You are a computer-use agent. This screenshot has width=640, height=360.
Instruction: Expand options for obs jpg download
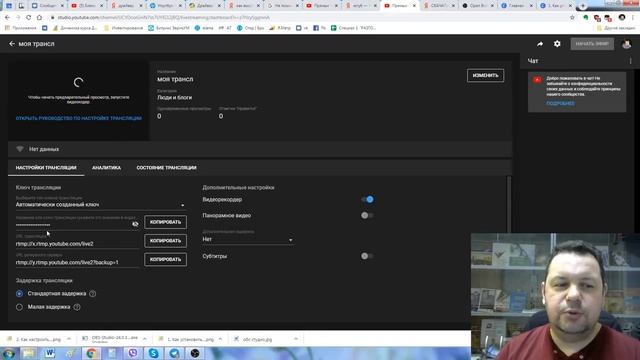coord(296,339)
